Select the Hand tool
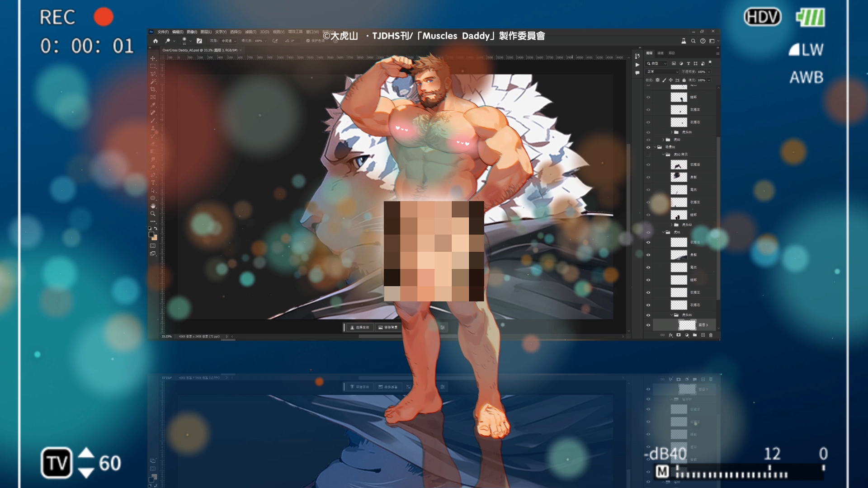The width and height of the screenshot is (868, 488). click(x=153, y=206)
